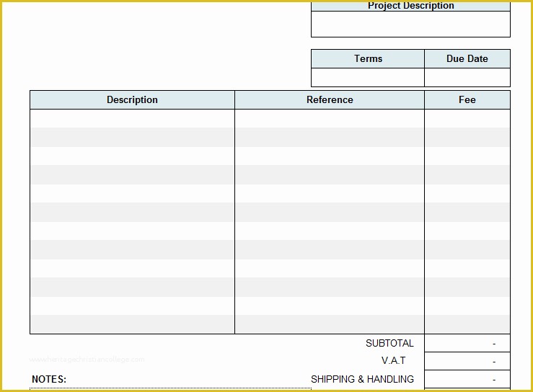Click the Reference table header
The image size is (533, 392).
[x=330, y=100]
